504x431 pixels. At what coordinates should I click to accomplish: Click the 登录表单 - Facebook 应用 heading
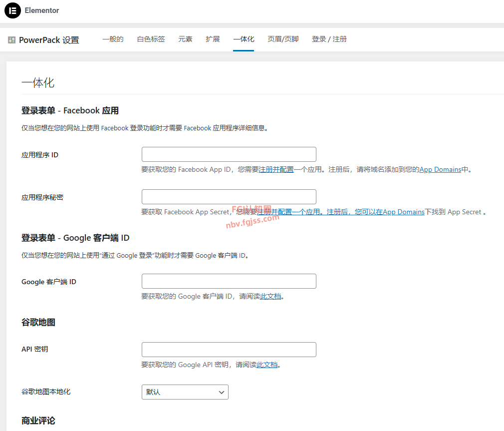(70, 111)
